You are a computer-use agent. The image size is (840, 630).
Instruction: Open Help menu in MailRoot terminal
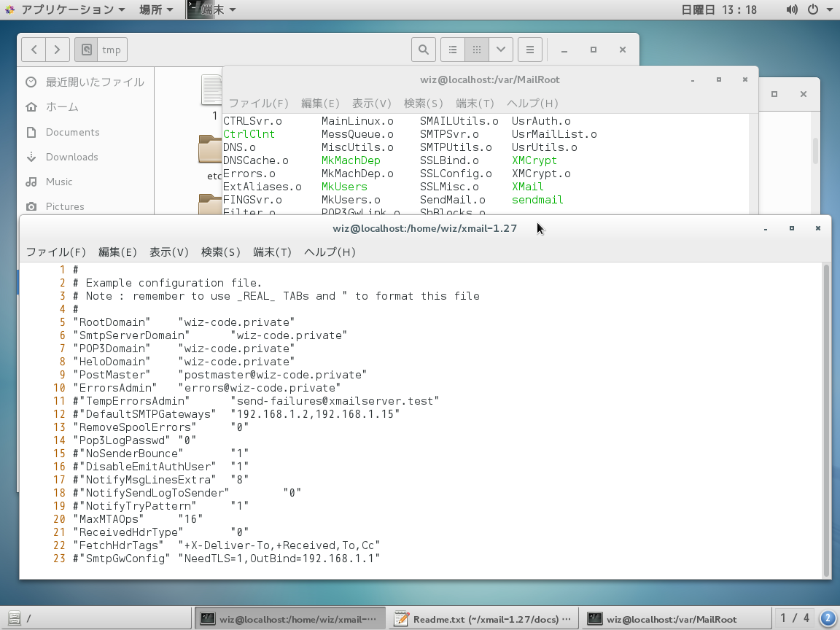click(x=532, y=104)
